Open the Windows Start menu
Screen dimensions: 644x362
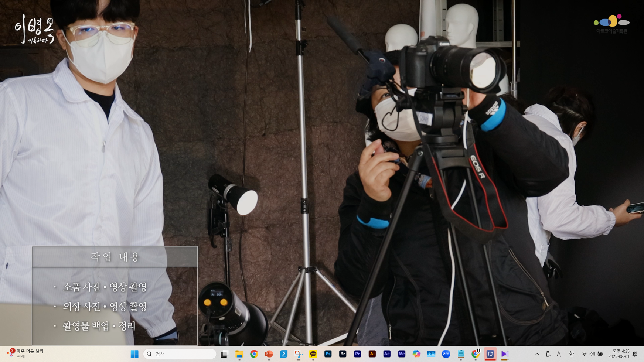point(134,354)
